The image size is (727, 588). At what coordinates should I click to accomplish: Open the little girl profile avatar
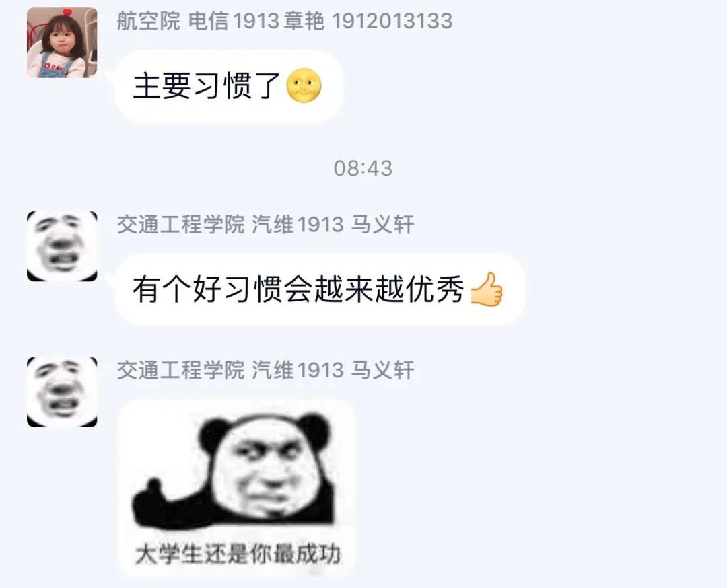pyautogui.click(x=62, y=42)
